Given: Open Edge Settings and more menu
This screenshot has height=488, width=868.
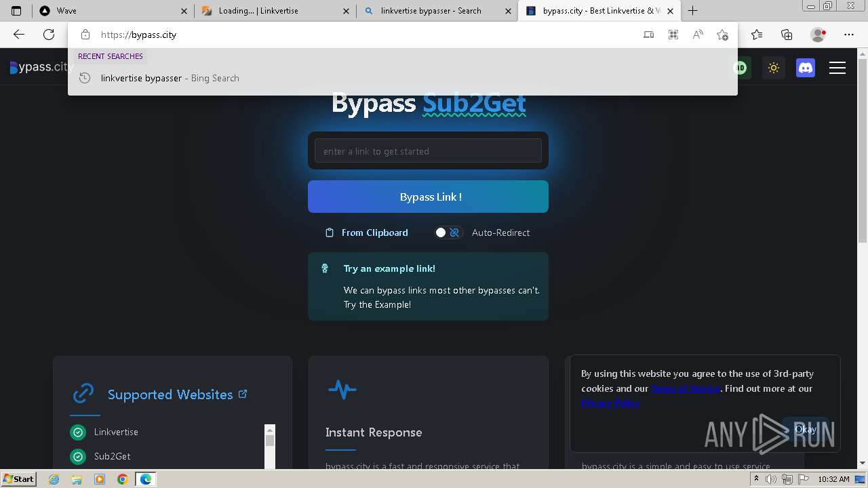Looking at the screenshot, I should (x=849, y=35).
